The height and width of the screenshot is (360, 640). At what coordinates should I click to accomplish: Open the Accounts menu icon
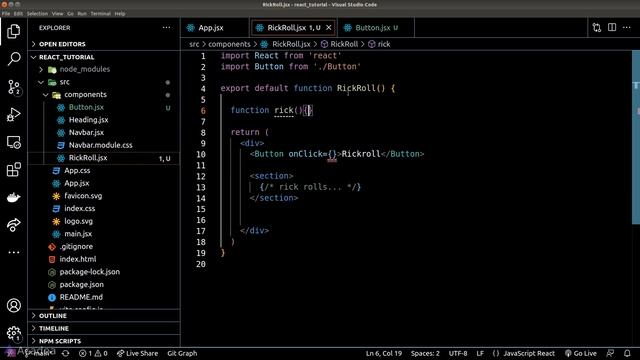click(13, 305)
